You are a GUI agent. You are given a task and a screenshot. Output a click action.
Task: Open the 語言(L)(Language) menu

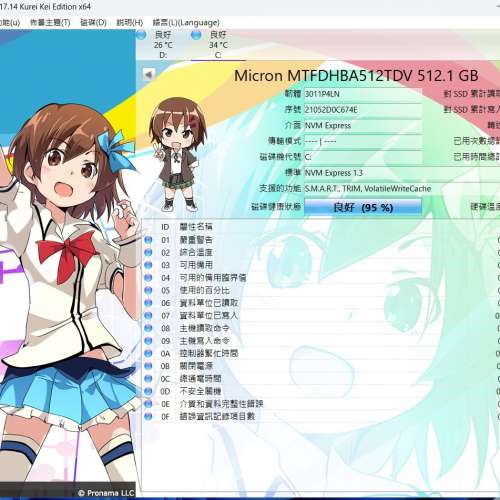pyautogui.click(x=186, y=23)
